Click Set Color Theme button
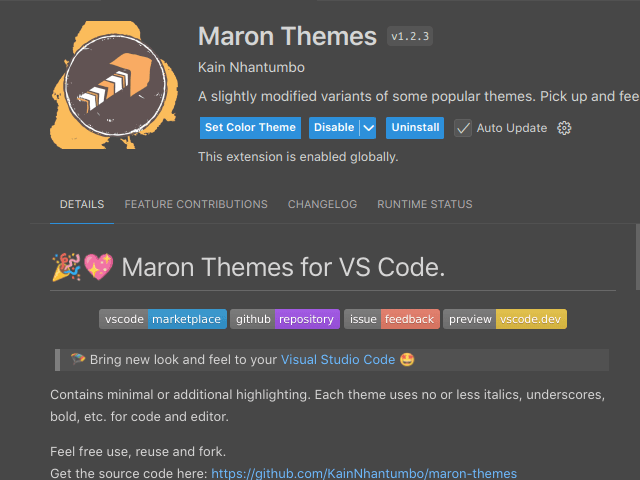640x480 pixels. coord(250,128)
